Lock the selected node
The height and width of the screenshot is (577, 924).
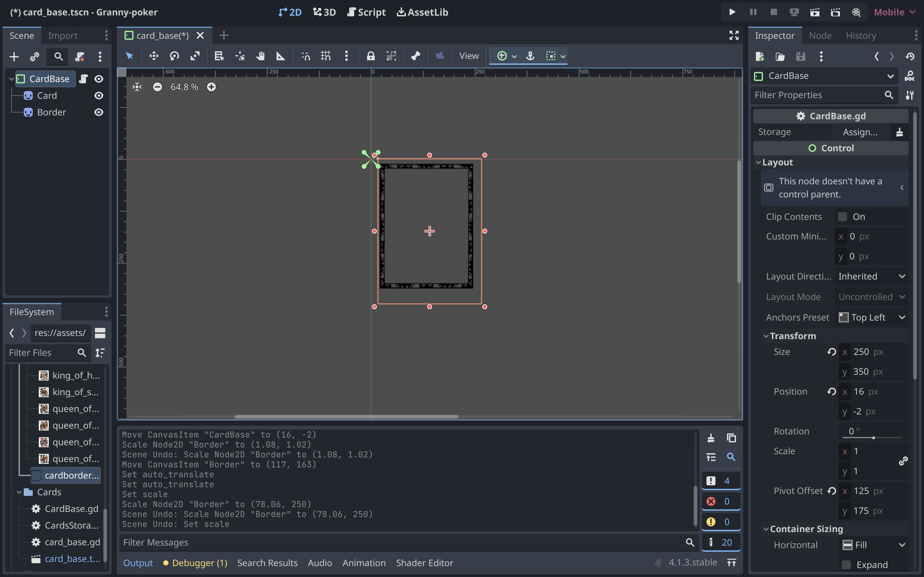[x=370, y=56]
